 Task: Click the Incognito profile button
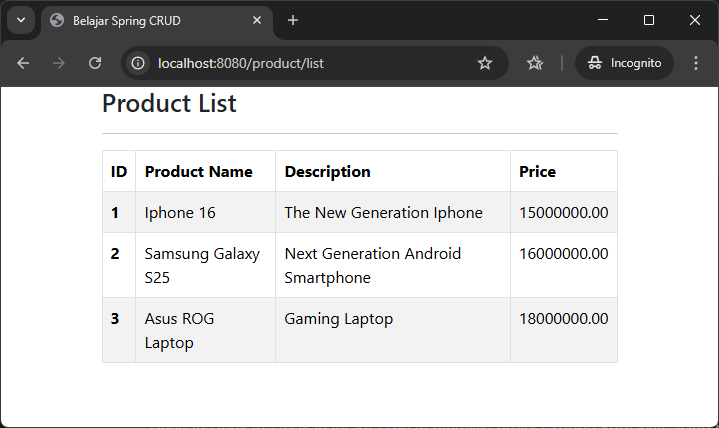point(625,63)
